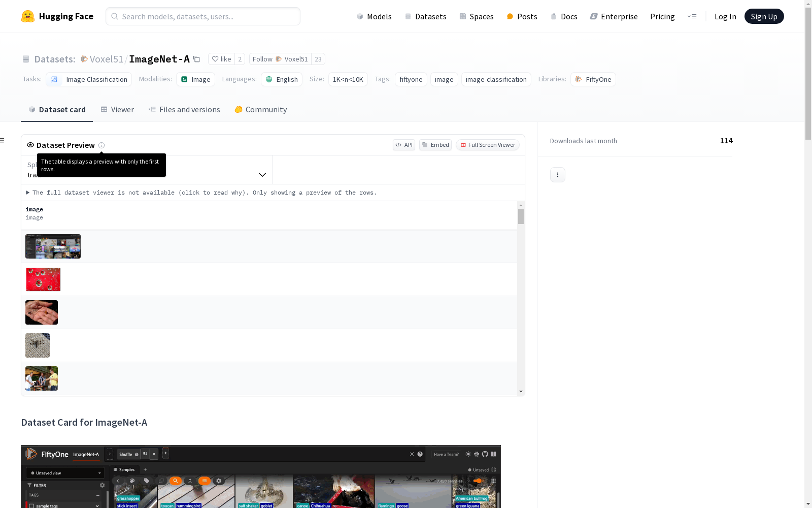Check the sample tags checkbox in FiftyOne

pyautogui.click(x=31, y=506)
